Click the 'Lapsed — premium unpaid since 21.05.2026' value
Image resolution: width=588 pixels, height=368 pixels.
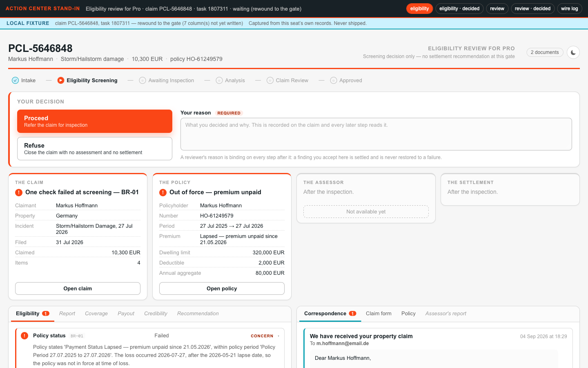point(239,239)
